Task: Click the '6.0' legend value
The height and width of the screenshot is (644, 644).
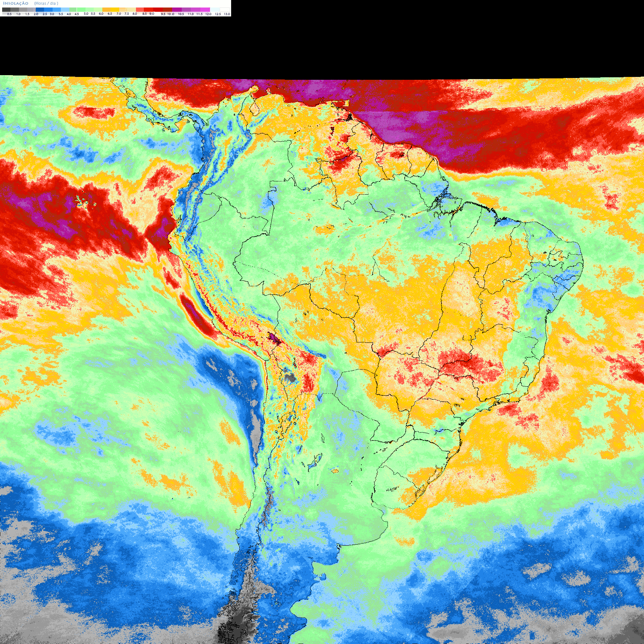Action: [x=101, y=14]
